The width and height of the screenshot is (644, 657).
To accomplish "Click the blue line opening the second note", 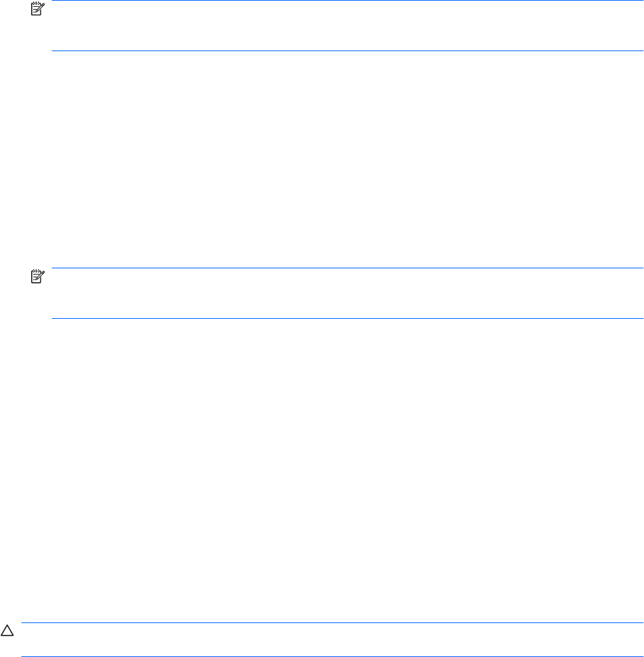I will click(347, 268).
